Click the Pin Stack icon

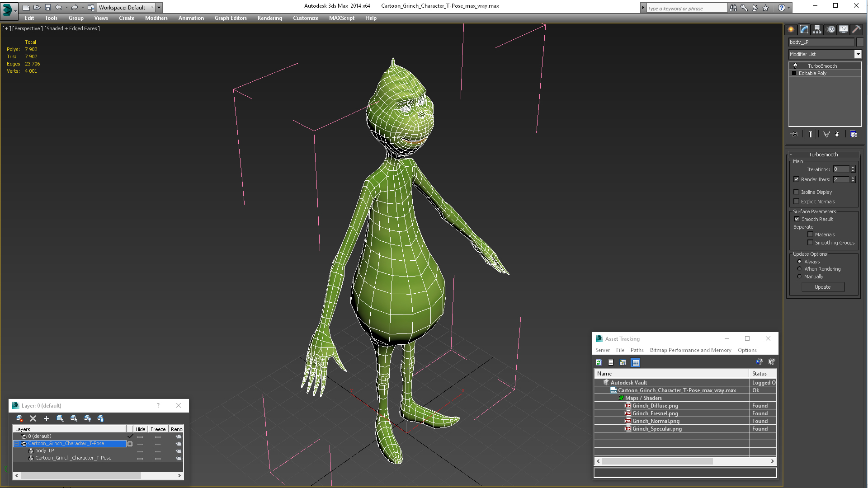(x=794, y=134)
